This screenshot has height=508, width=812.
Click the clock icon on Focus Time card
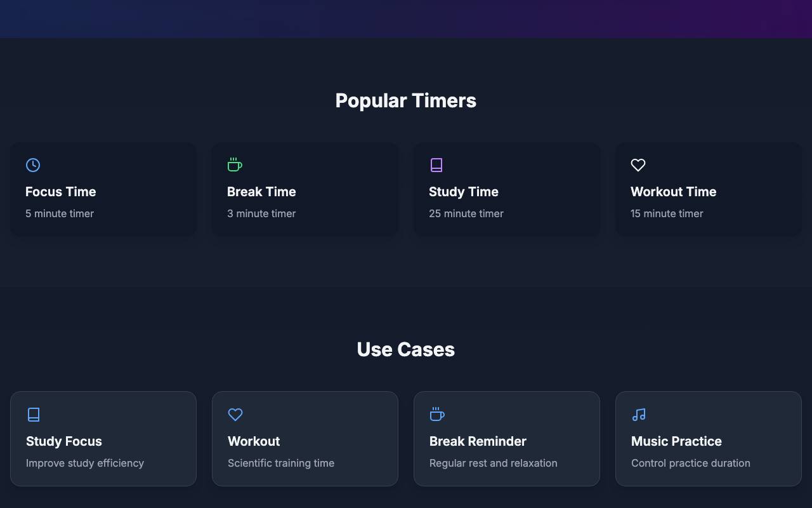(x=33, y=165)
